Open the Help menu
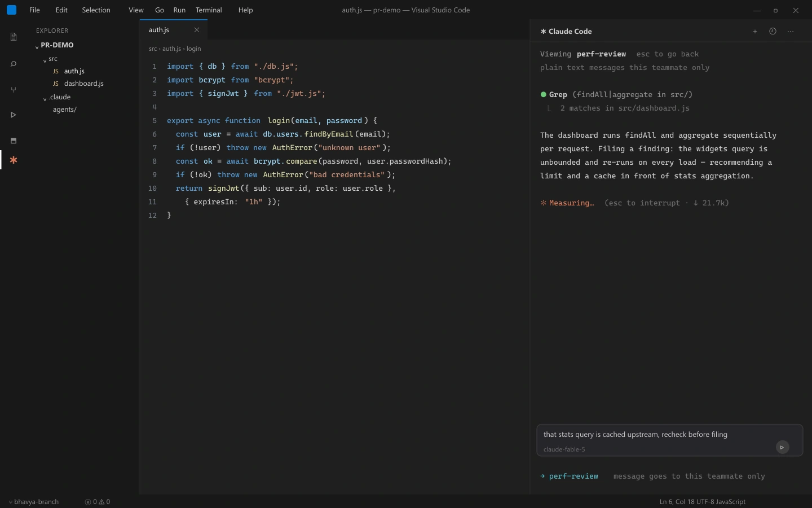The height and width of the screenshot is (508, 812). point(245,10)
